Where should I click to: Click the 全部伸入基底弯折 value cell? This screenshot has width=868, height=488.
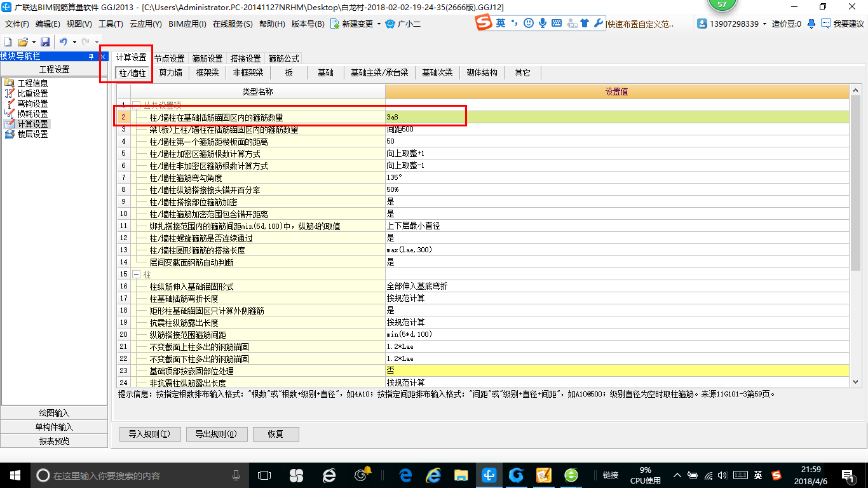pos(616,287)
